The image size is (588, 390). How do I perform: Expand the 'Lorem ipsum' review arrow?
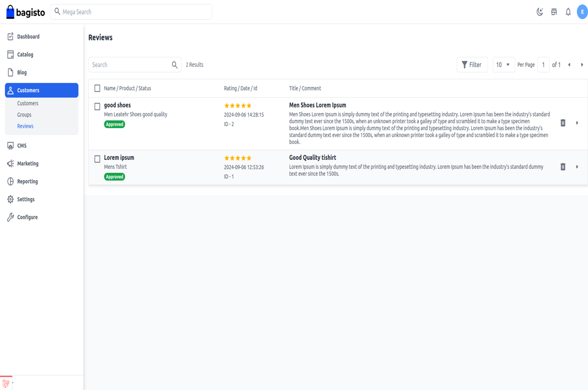pyautogui.click(x=577, y=167)
